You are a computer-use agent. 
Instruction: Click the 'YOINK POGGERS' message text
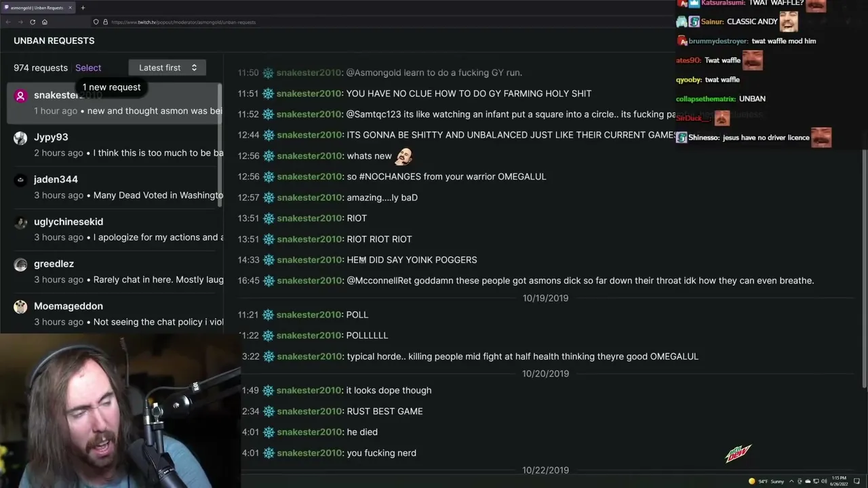tap(412, 260)
